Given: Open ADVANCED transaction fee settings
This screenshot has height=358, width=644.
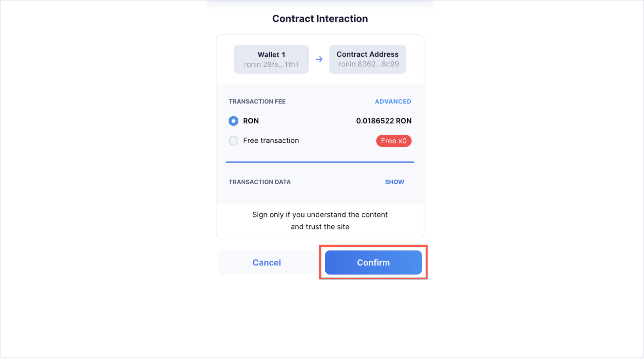Looking at the screenshot, I should click(393, 101).
